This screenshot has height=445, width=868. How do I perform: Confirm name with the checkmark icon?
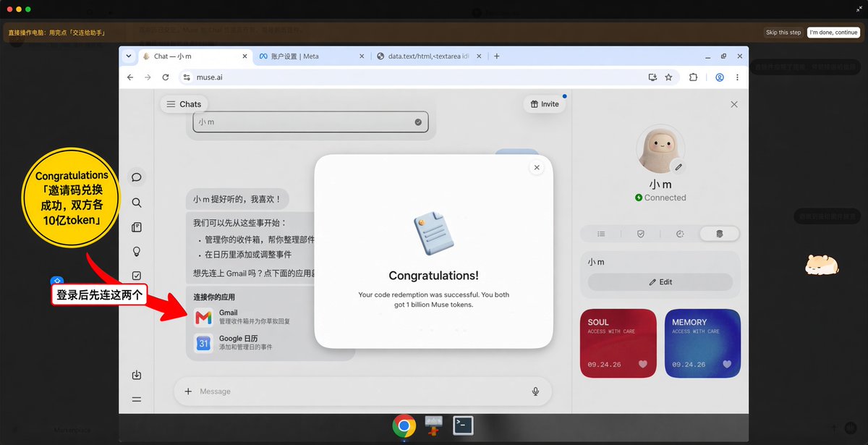(x=417, y=122)
